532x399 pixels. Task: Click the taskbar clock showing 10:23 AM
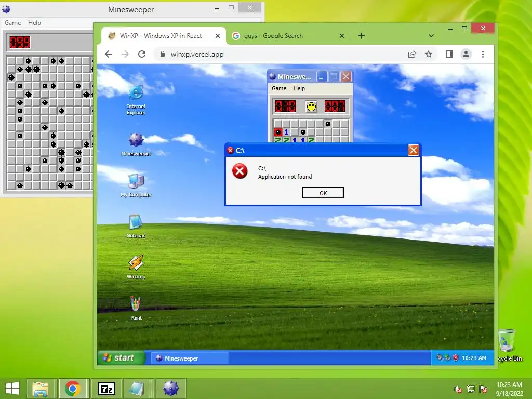pos(509,389)
